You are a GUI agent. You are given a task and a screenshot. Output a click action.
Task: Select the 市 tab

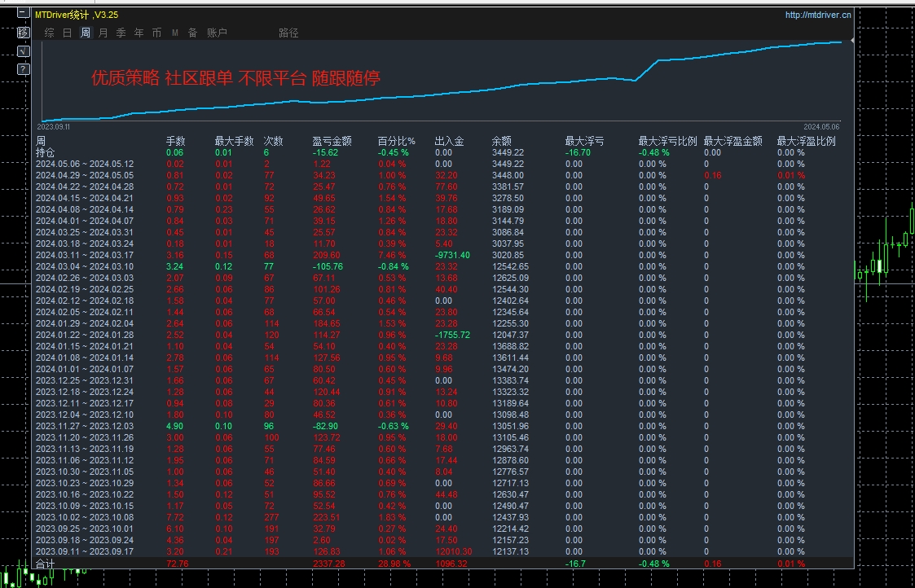click(x=156, y=33)
